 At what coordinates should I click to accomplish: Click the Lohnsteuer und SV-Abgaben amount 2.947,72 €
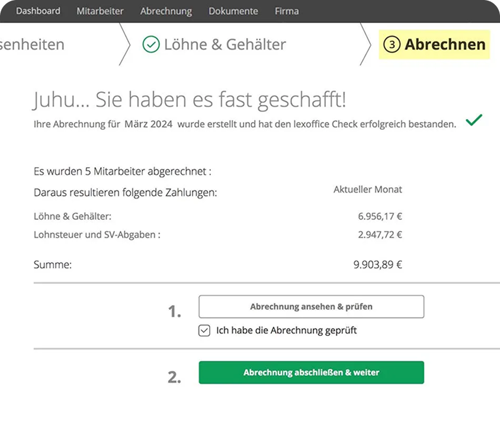coord(380,235)
